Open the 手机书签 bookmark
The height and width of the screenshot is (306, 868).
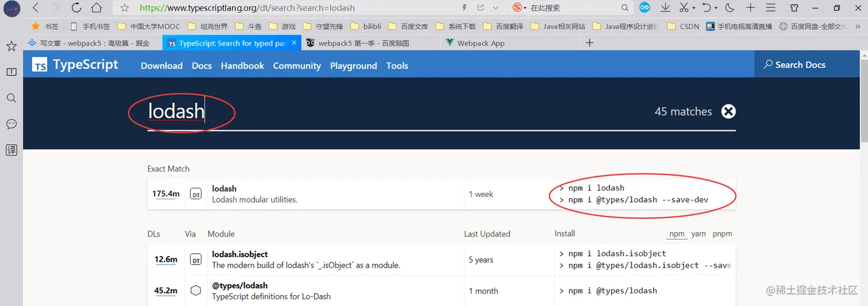tap(90, 26)
